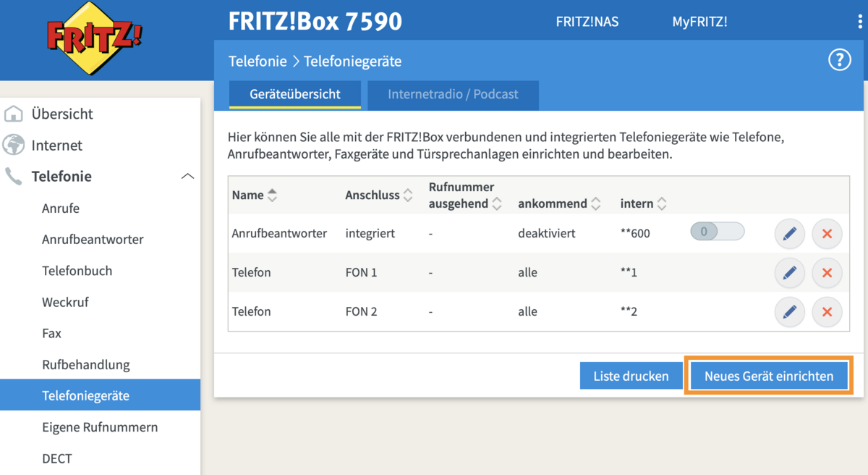868x475 pixels.
Task: Open the MyFRITZ! link in header
Action: point(699,22)
